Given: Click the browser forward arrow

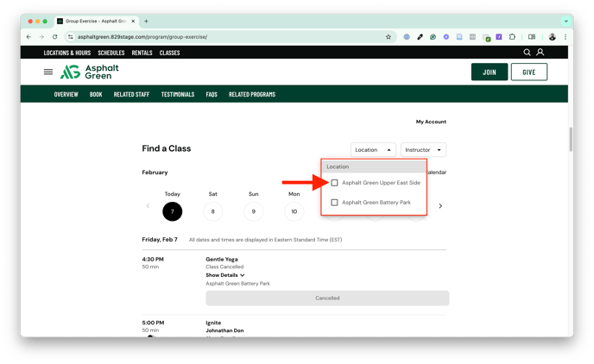Looking at the screenshot, I should tap(41, 37).
